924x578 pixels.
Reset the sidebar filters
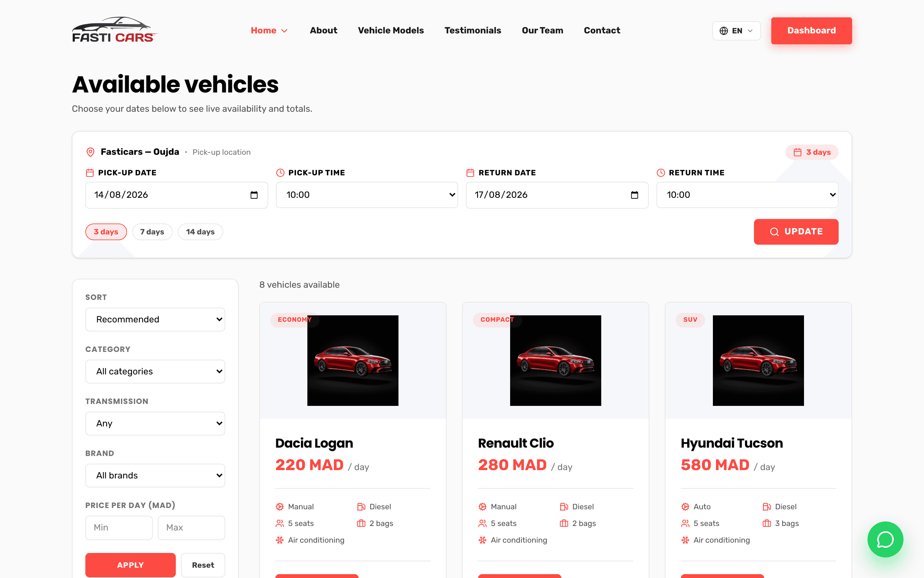[203, 565]
